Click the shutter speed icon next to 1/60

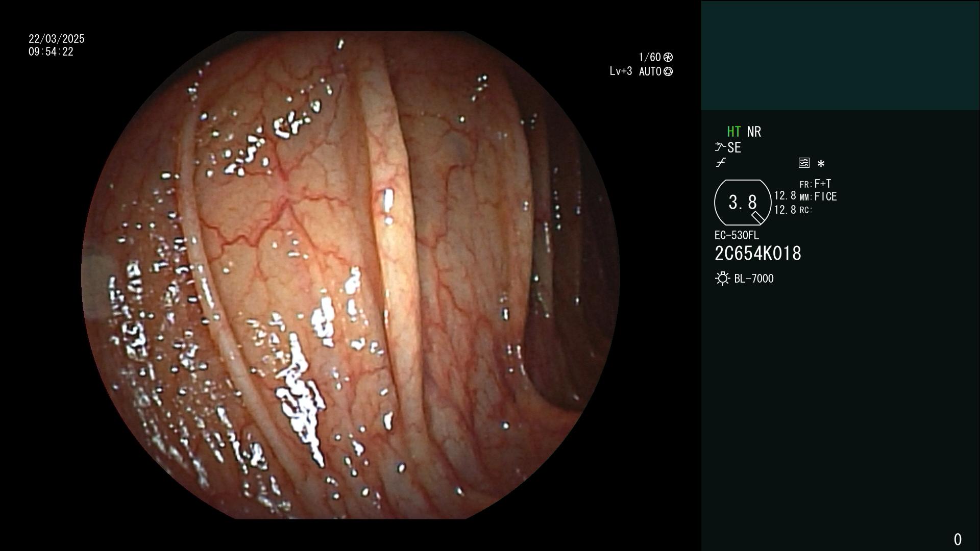pyautogui.click(x=668, y=57)
